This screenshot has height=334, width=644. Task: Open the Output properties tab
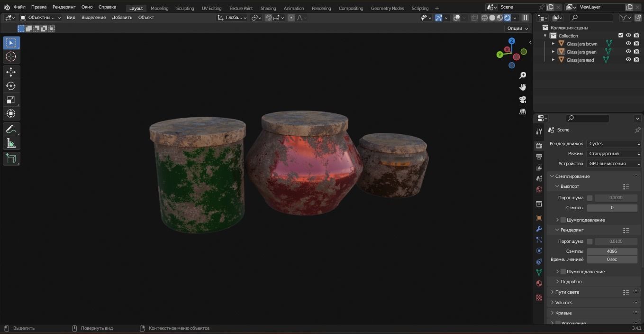539,157
